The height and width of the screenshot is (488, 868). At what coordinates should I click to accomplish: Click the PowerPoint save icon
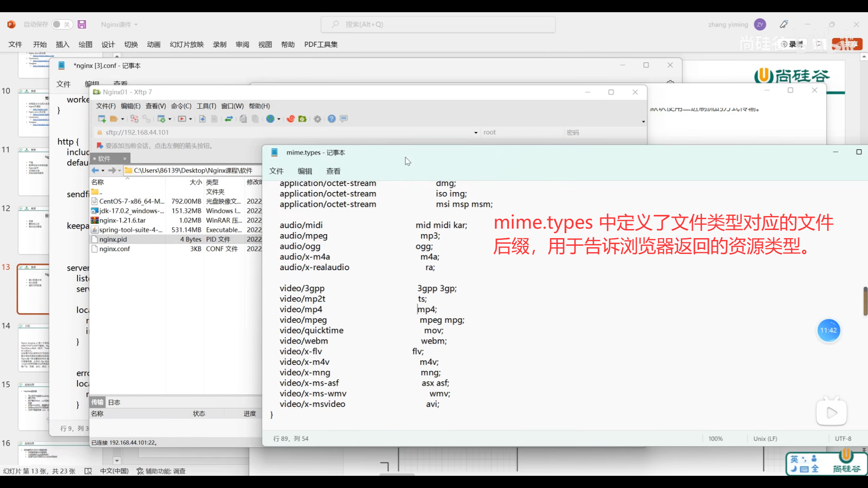coord(82,24)
